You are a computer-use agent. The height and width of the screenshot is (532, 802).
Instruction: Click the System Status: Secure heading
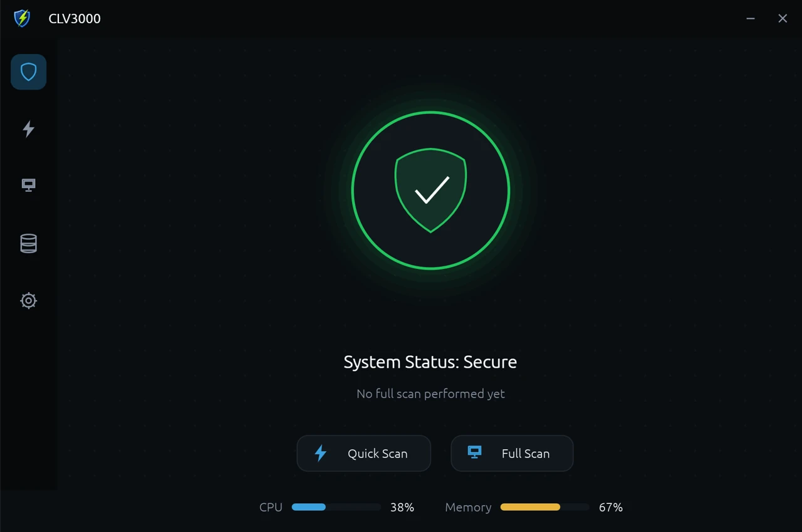coord(430,362)
